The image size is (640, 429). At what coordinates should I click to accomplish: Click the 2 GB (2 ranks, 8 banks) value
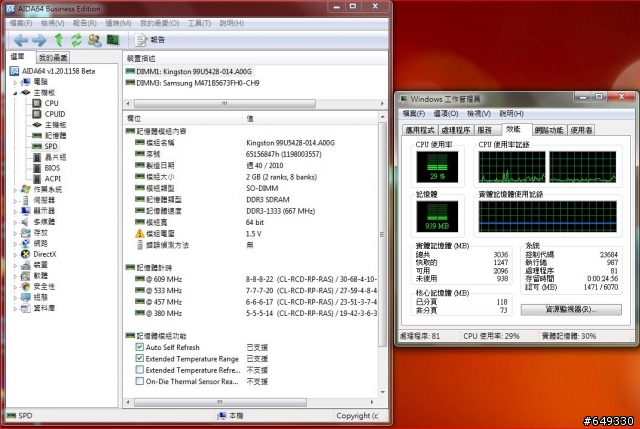click(x=281, y=177)
